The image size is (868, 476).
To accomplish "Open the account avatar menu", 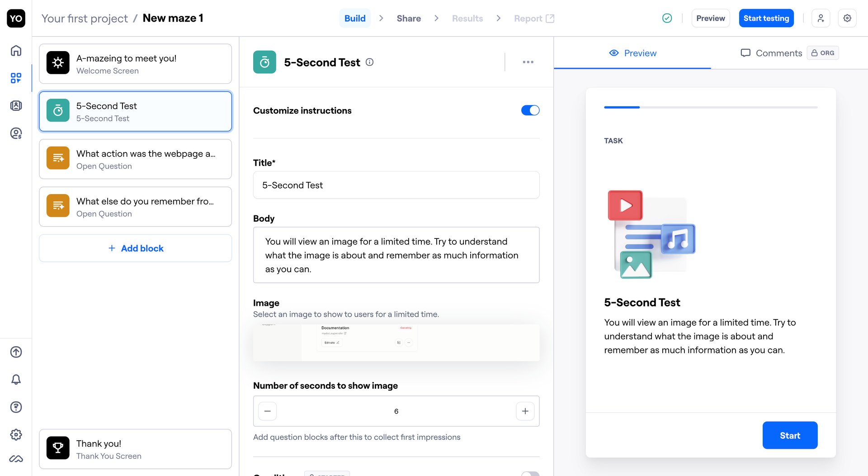I will (x=821, y=18).
